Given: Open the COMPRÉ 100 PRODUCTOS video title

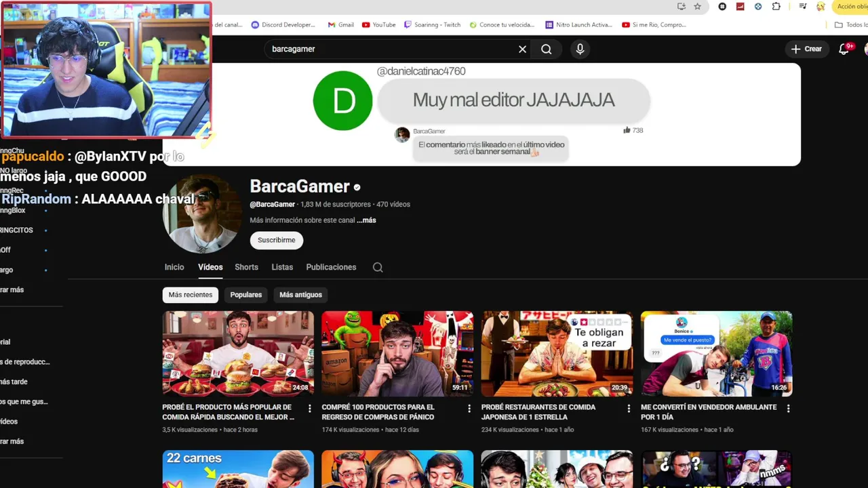Looking at the screenshot, I should click(x=378, y=412).
